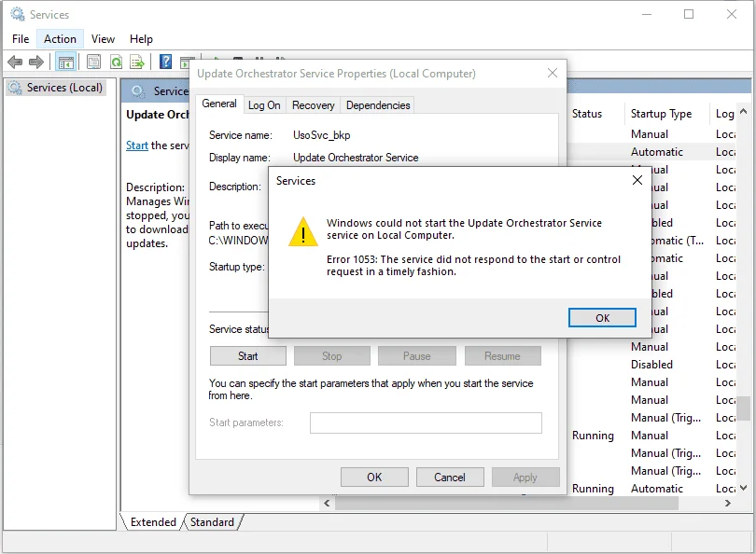Image resolution: width=756 pixels, height=554 pixels.
Task: Click the Back arrow in Services toolbar
Action: pyautogui.click(x=15, y=62)
